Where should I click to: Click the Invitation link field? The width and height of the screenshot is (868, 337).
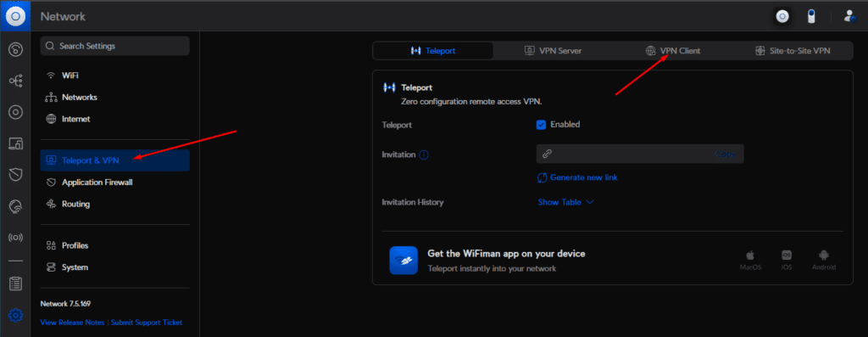pyautogui.click(x=640, y=154)
